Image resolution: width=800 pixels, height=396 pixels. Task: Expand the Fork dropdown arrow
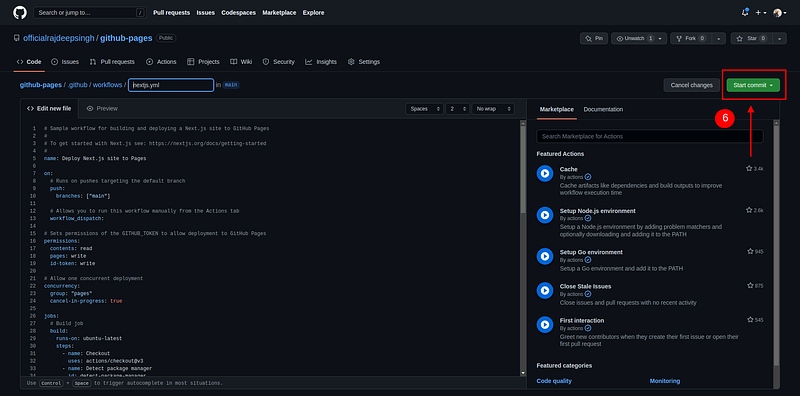[718, 38]
